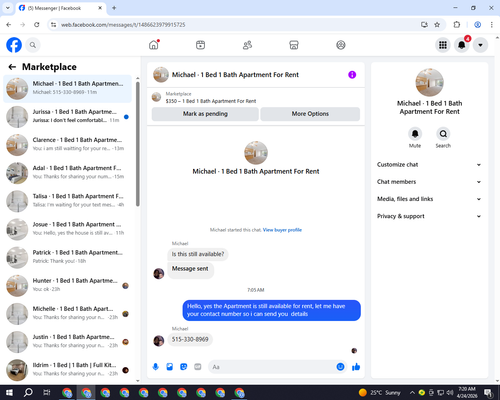Record a voice clip with microphone icon

155,367
